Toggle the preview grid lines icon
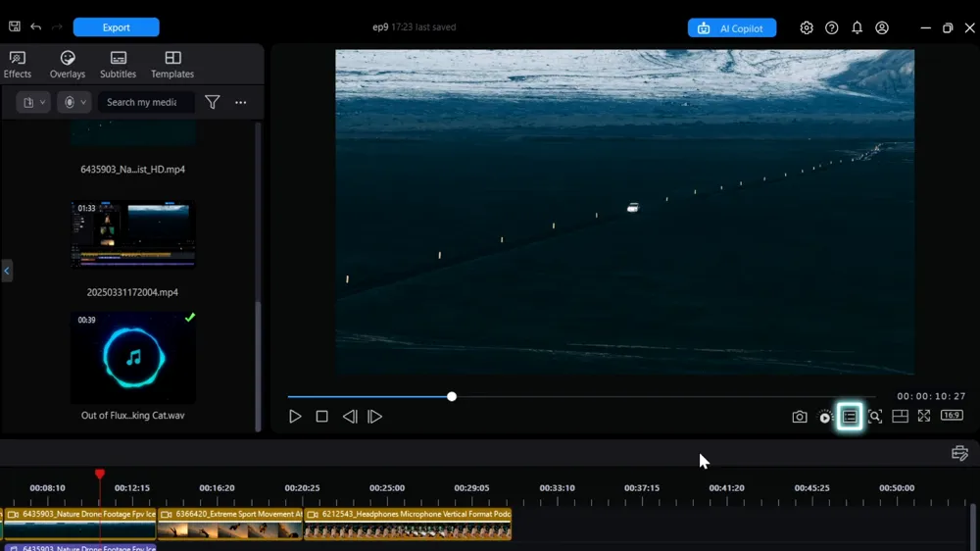Image resolution: width=980 pixels, height=551 pixels. pyautogui.click(x=900, y=416)
